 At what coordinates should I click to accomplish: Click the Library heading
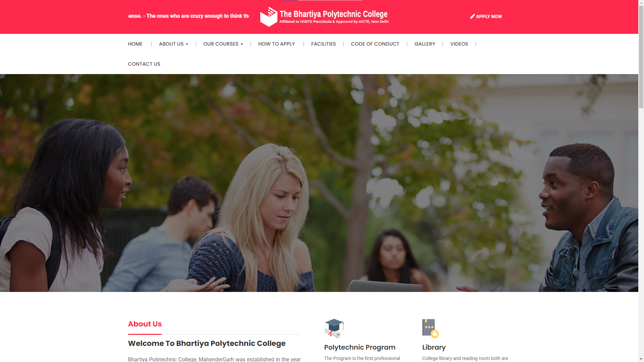point(434,347)
